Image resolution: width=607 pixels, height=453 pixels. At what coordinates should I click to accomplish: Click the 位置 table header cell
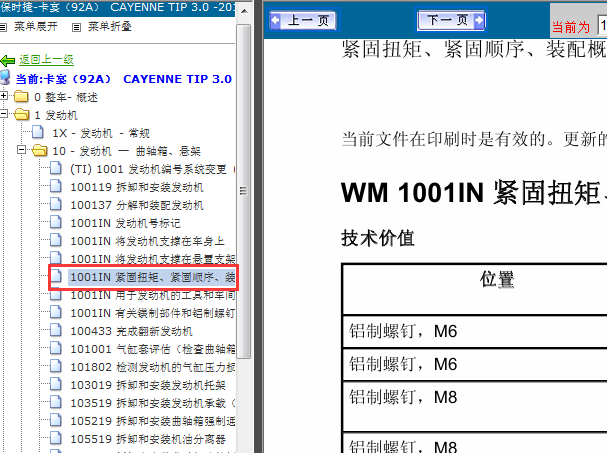click(475, 289)
